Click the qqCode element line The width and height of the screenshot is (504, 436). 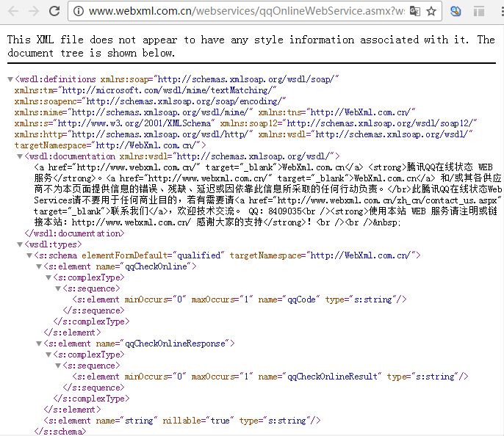[240, 299]
